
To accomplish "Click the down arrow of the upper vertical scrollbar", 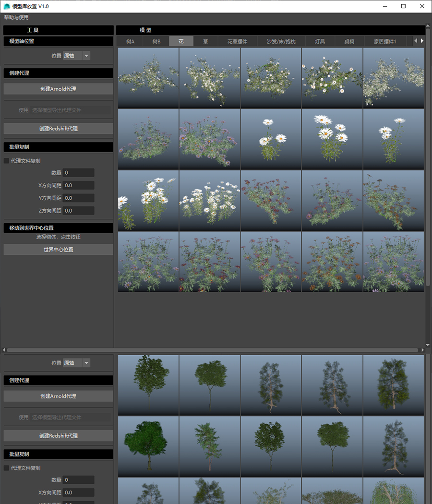I will tap(428, 345).
